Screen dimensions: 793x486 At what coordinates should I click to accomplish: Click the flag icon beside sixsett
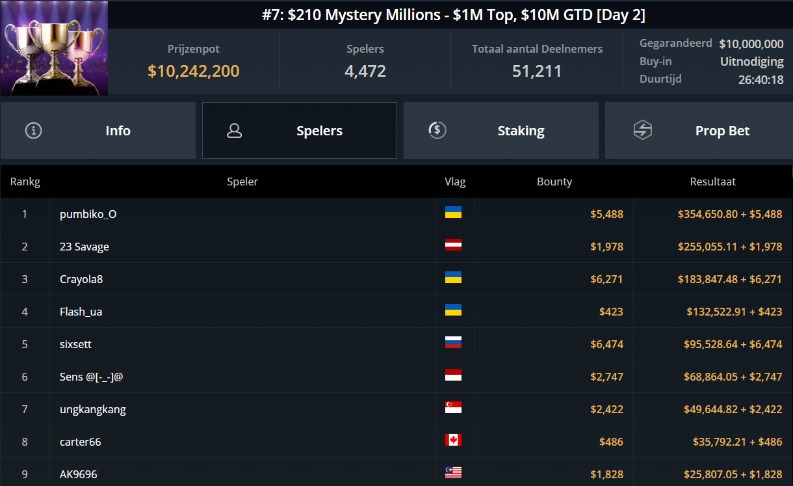point(453,344)
